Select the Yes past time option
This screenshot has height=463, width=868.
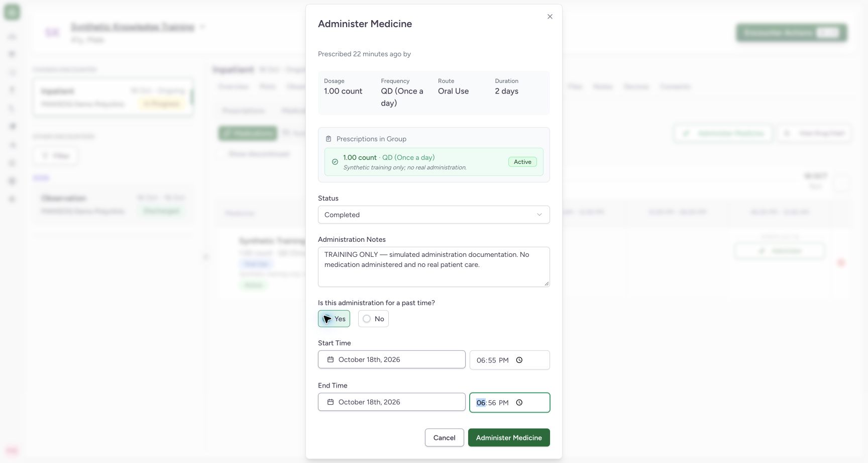click(x=334, y=319)
